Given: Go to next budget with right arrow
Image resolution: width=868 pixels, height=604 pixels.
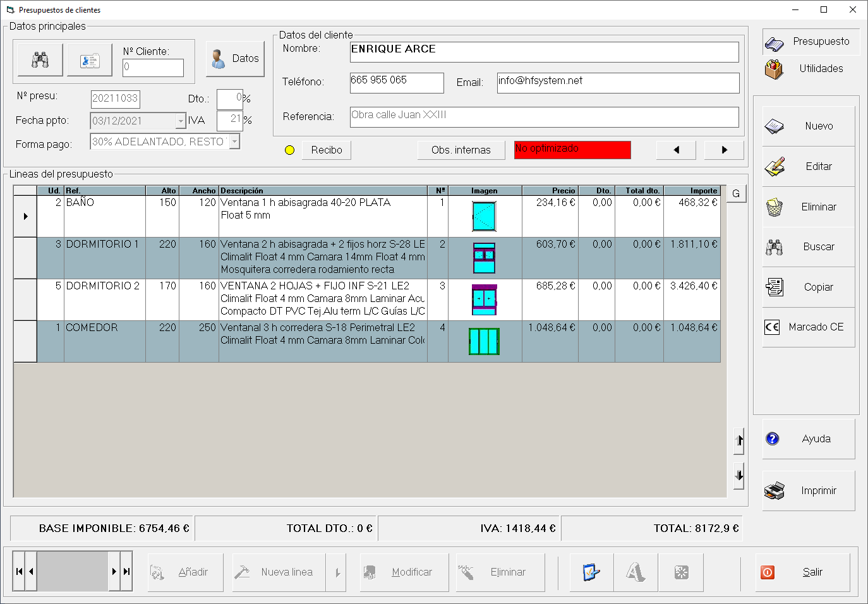Looking at the screenshot, I should 724,150.
